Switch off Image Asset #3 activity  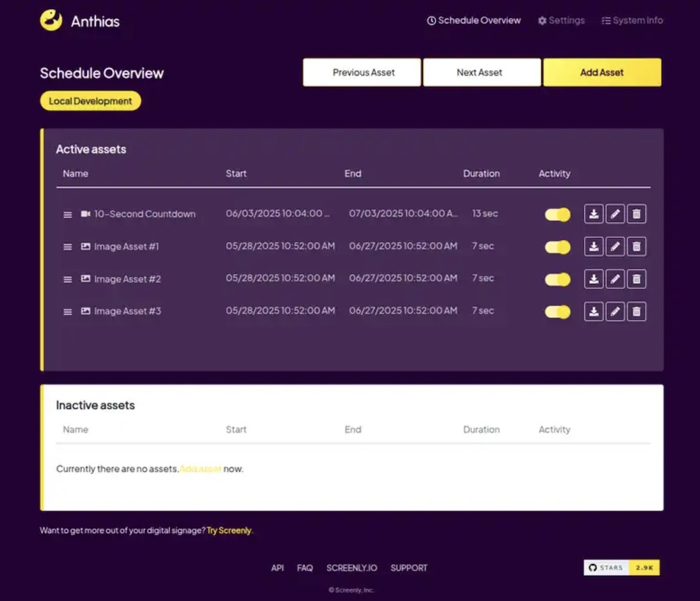click(x=557, y=312)
